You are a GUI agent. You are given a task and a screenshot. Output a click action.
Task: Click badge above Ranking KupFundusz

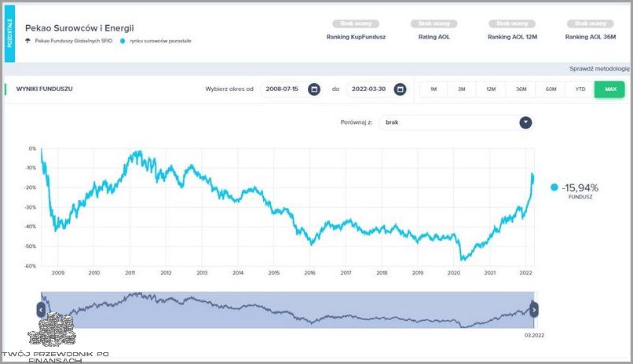356,24
